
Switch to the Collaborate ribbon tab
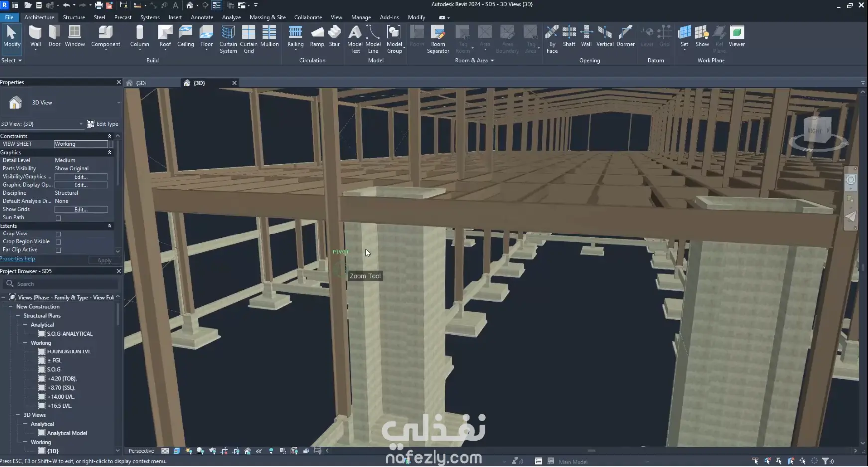[308, 17]
